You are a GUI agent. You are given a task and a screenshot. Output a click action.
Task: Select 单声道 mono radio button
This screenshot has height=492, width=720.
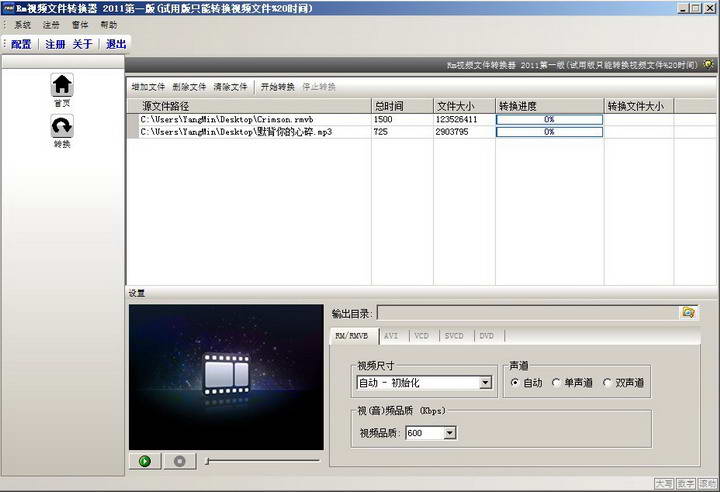tap(556, 382)
